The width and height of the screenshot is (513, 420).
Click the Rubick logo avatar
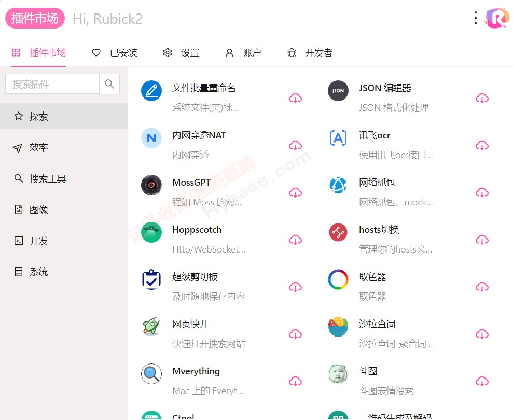point(497,18)
